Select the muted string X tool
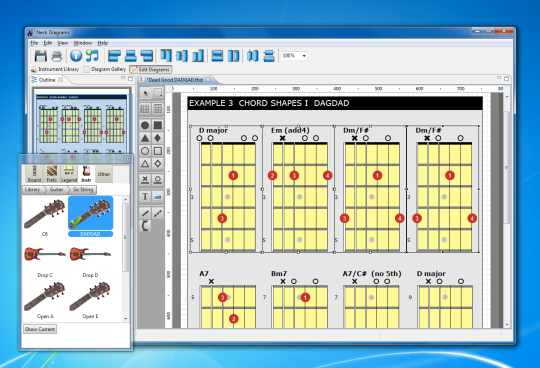Image resolution: width=540 pixels, height=368 pixels. pyautogui.click(x=145, y=179)
